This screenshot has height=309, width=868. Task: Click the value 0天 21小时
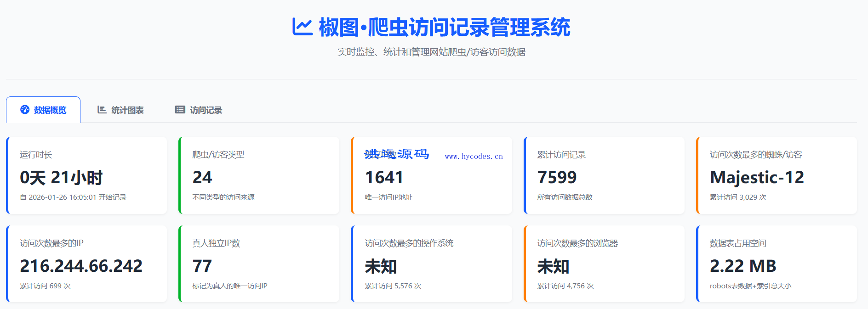61,177
